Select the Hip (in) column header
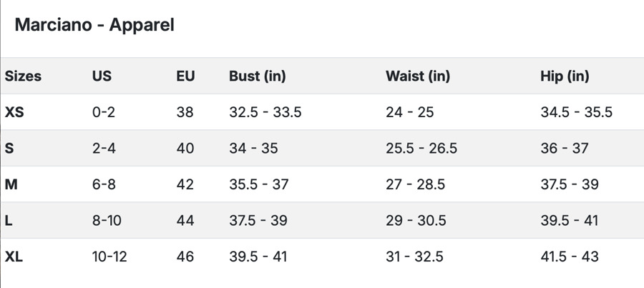The width and height of the screenshot is (644, 288). pos(565,76)
